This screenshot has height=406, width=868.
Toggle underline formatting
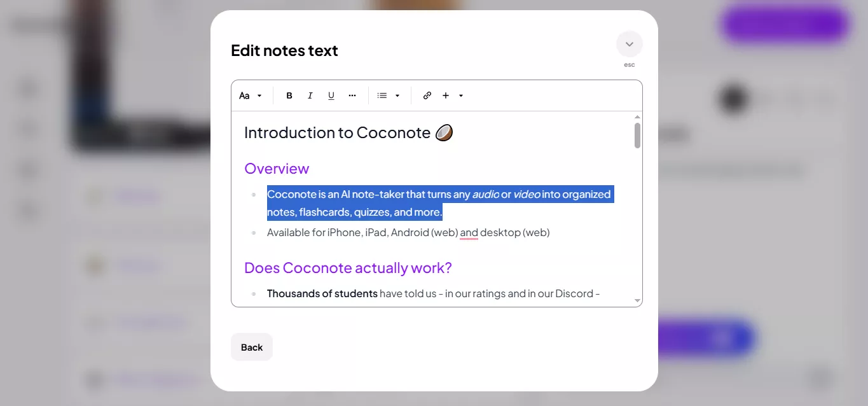point(331,95)
